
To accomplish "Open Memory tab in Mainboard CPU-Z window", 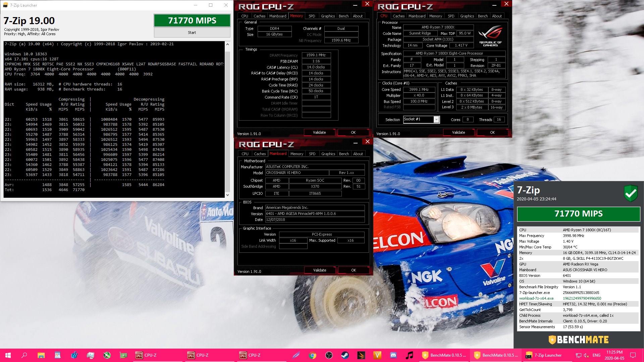I will (x=297, y=154).
